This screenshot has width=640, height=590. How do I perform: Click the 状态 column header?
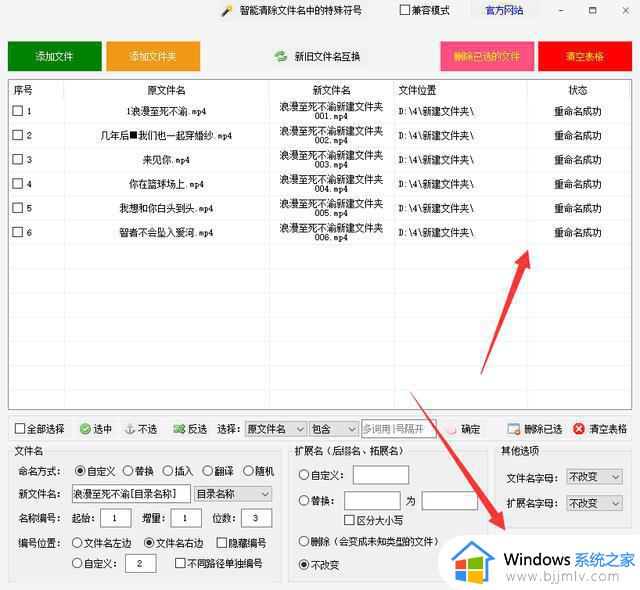(x=578, y=90)
